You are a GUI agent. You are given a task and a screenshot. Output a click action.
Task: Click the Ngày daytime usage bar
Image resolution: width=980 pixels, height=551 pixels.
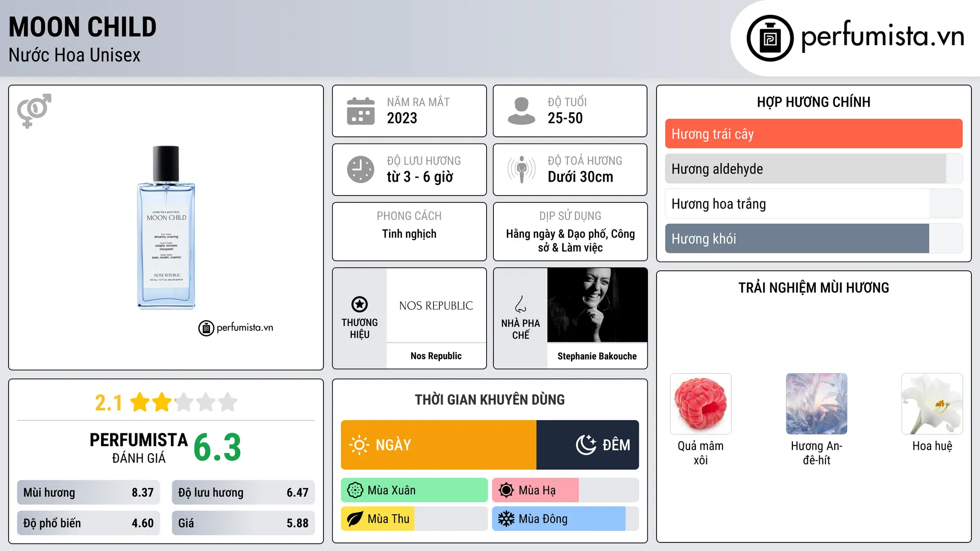tap(439, 445)
